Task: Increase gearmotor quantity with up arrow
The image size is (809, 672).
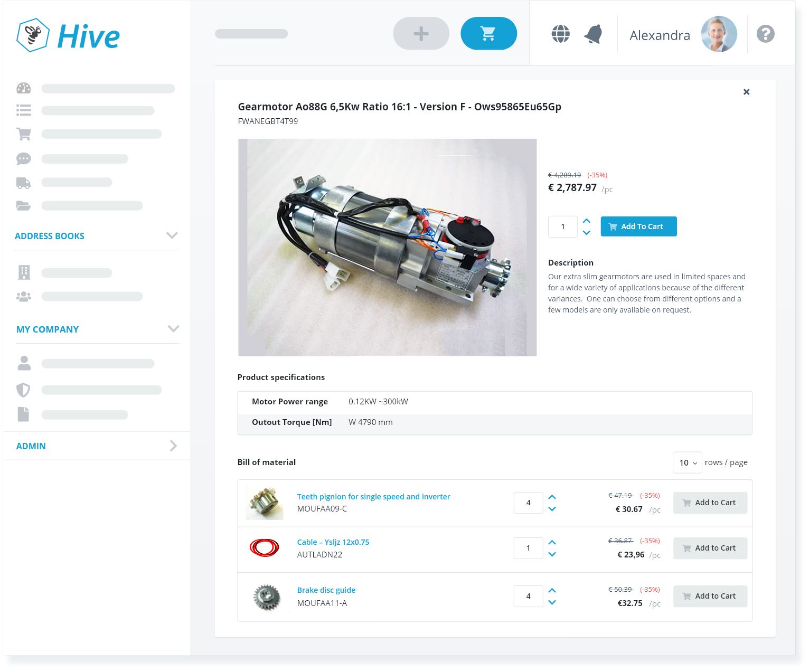Action: [x=586, y=221]
